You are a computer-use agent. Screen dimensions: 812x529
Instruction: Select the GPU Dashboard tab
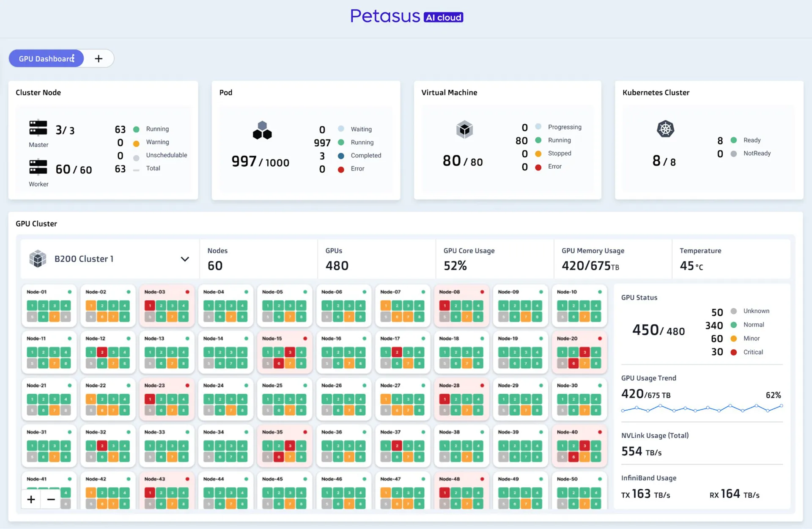(x=46, y=58)
